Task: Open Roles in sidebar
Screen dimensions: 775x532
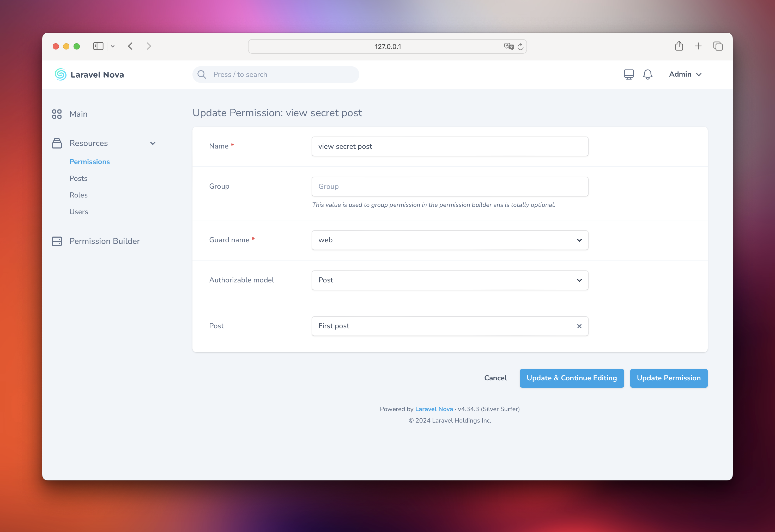Action: pyautogui.click(x=78, y=195)
